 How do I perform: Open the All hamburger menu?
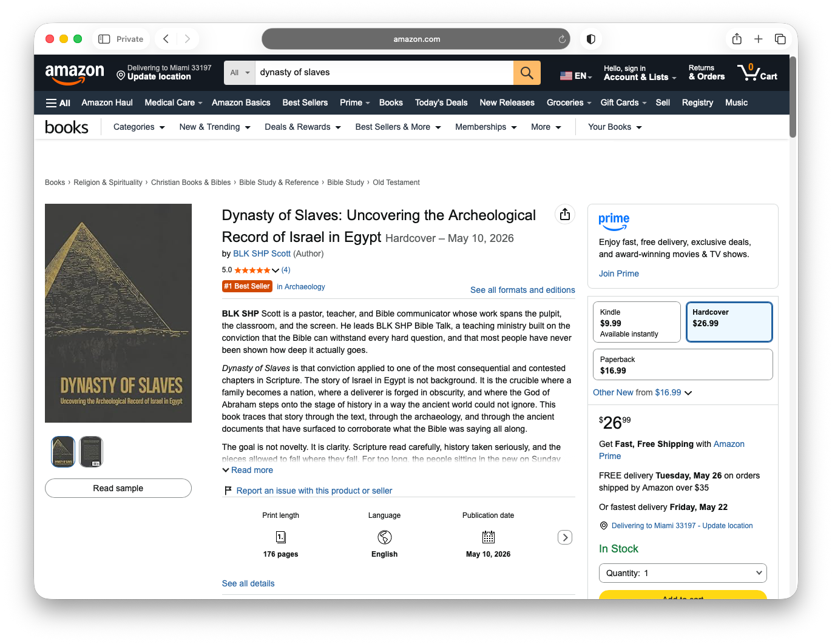pyautogui.click(x=58, y=103)
